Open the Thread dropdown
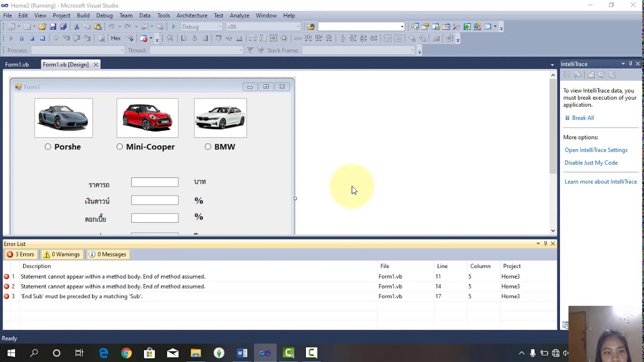The width and height of the screenshot is (644, 362). point(240,50)
